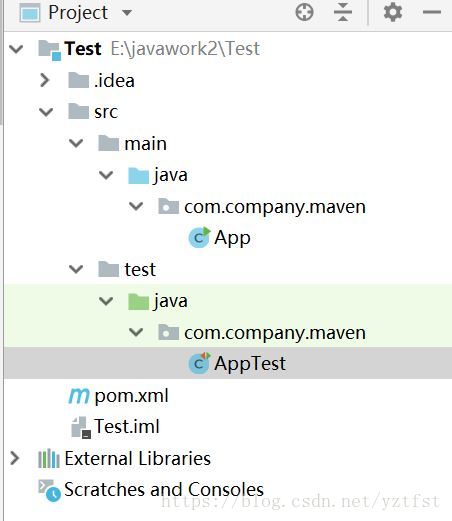Image resolution: width=452 pixels, height=521 pixels.
Task: Click the Maven pom.xml file icon
Action: pyautogui.click(x=79, y=396)
